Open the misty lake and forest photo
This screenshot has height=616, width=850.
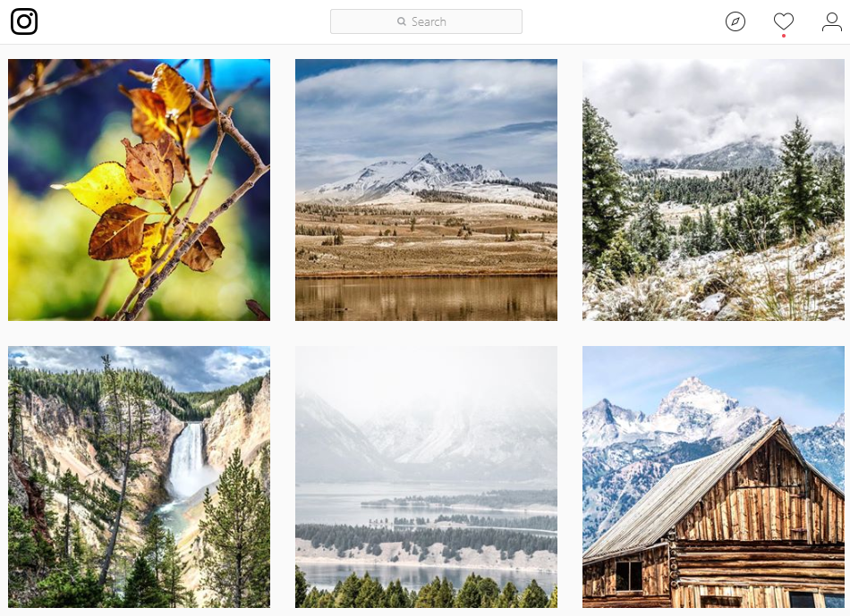click(426, 477)
